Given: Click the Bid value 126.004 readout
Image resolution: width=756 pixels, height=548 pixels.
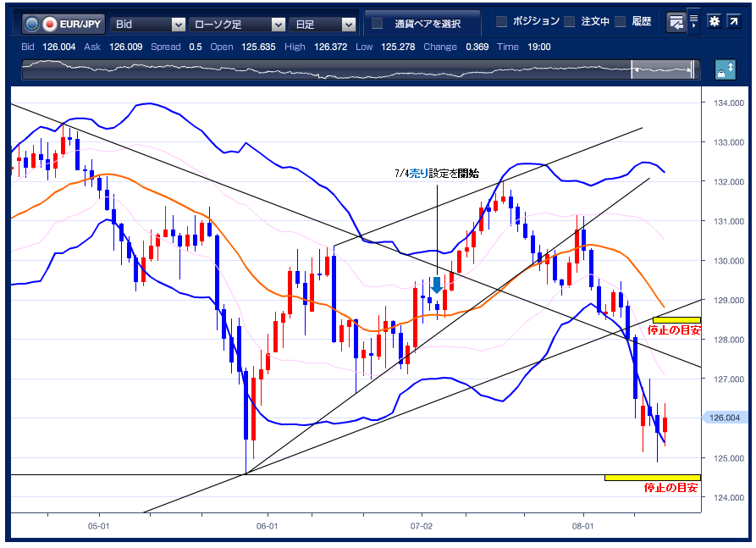Looking at the screenshot, I should [x=58, y=47].
